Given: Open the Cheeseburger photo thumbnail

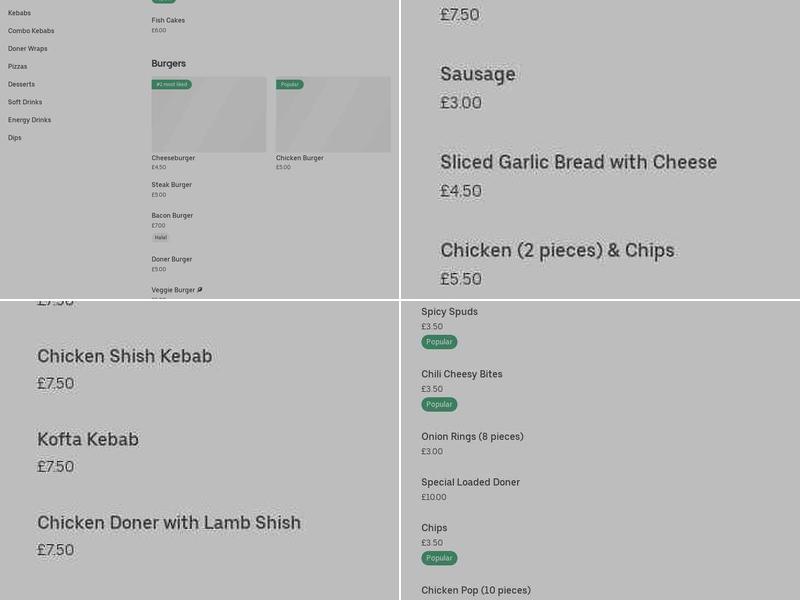Looking at the screenshot, I should 208,114.
